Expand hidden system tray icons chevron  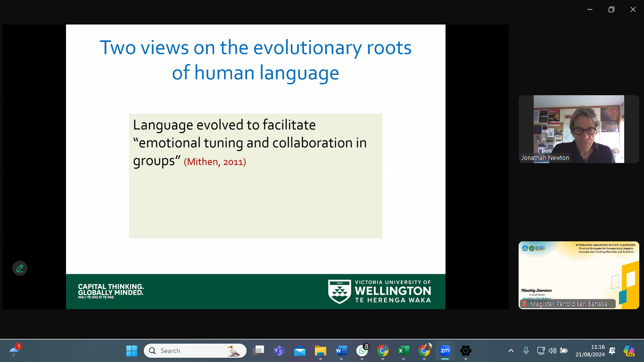click(511, 351)
